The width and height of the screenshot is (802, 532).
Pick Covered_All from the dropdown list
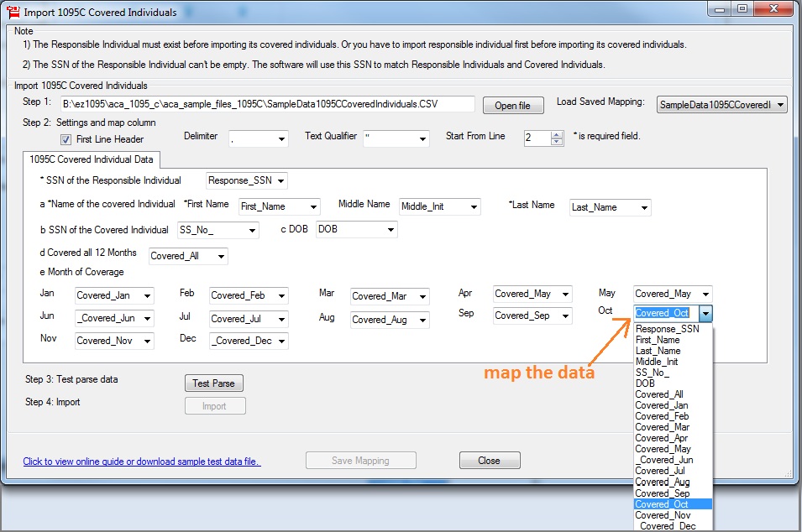tap(658, 394)
